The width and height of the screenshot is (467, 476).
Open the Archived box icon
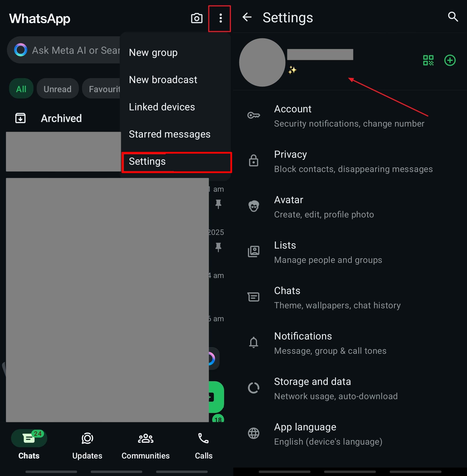(x=20, y=118)
